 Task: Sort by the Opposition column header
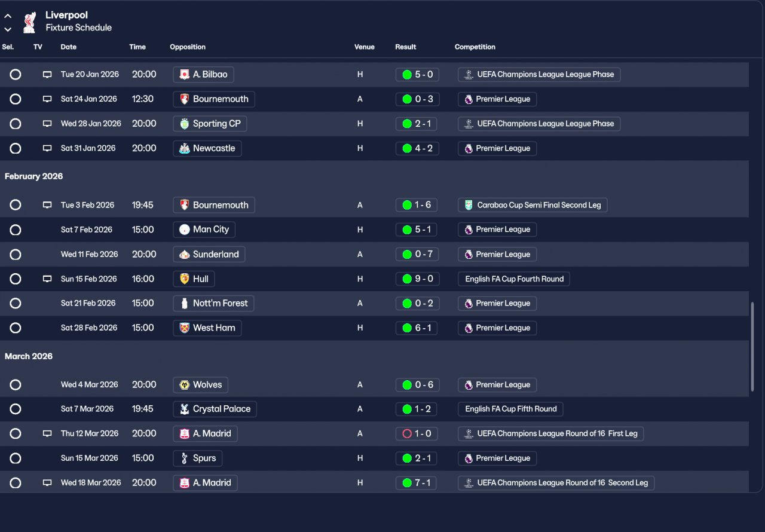click(x=188, y=47)
